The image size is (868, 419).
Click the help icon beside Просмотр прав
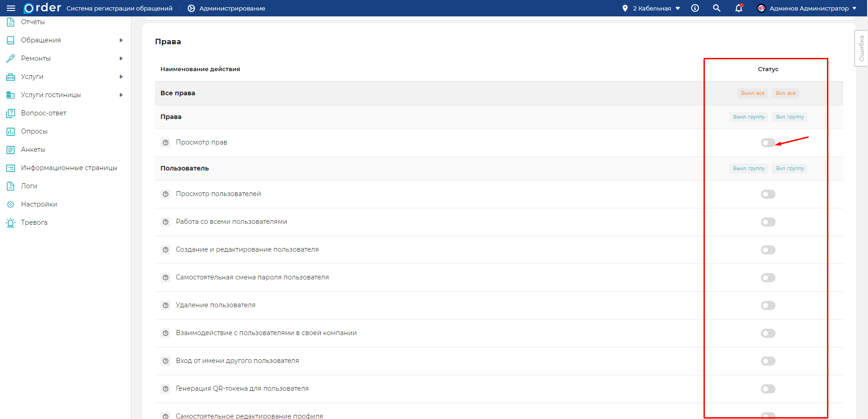(166, 143)
